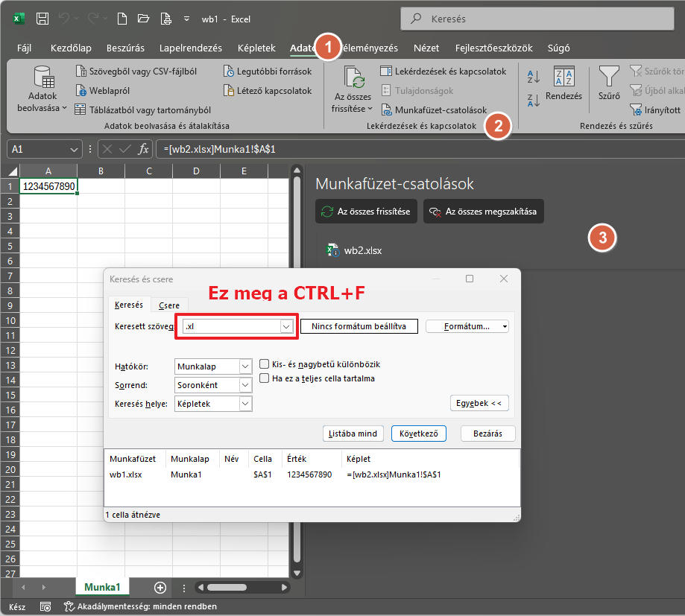Select the wb2.xlsx linked workbook
This screenshot has width=685, height=616.
pos(355,250)
